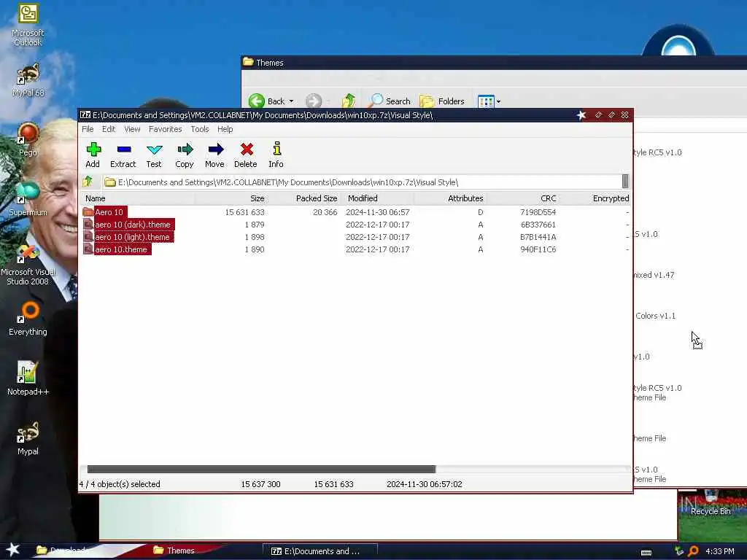This screenshot has width=747, height=560.
Task: Open the Recycle Bin
Action: 711,505
